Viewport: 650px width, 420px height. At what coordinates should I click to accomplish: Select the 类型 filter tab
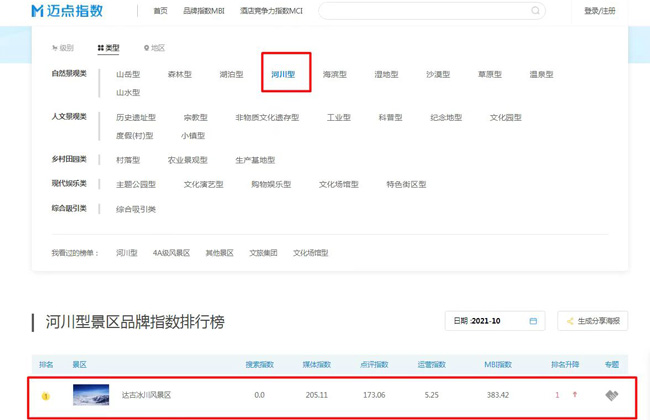click(108, 48)
